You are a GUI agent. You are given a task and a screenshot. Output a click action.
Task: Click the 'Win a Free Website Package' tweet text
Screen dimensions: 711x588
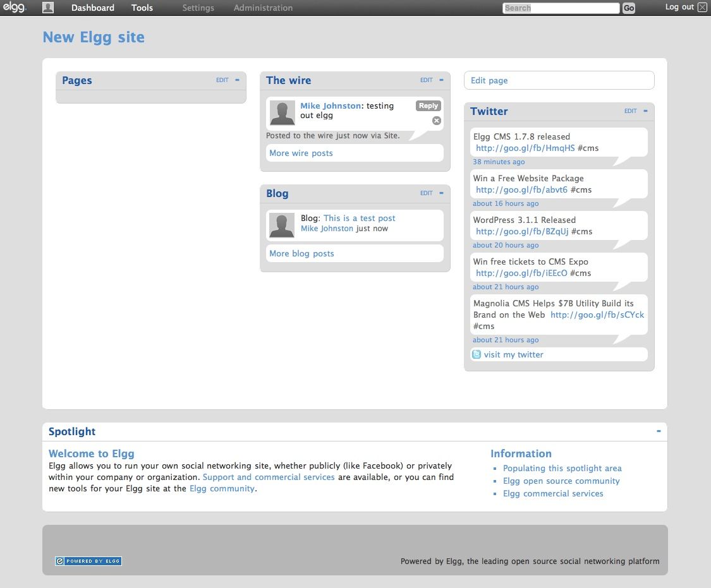[528, 178]
